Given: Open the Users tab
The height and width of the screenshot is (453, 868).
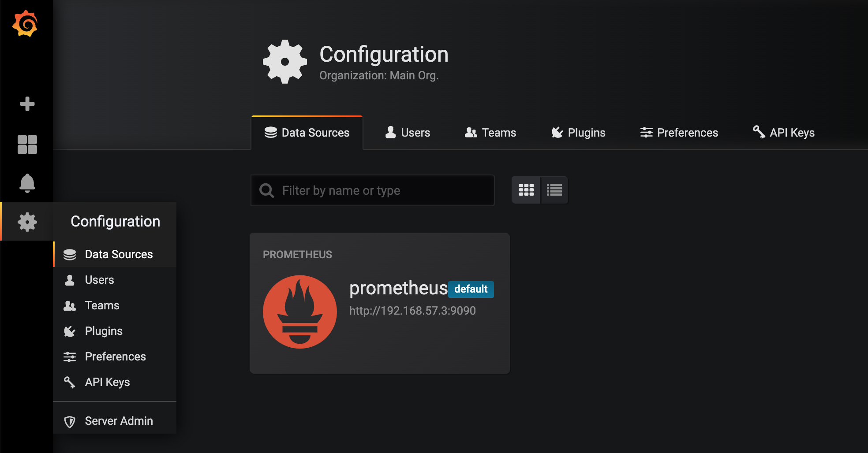Looking at the screenshot, I should 408,133.
